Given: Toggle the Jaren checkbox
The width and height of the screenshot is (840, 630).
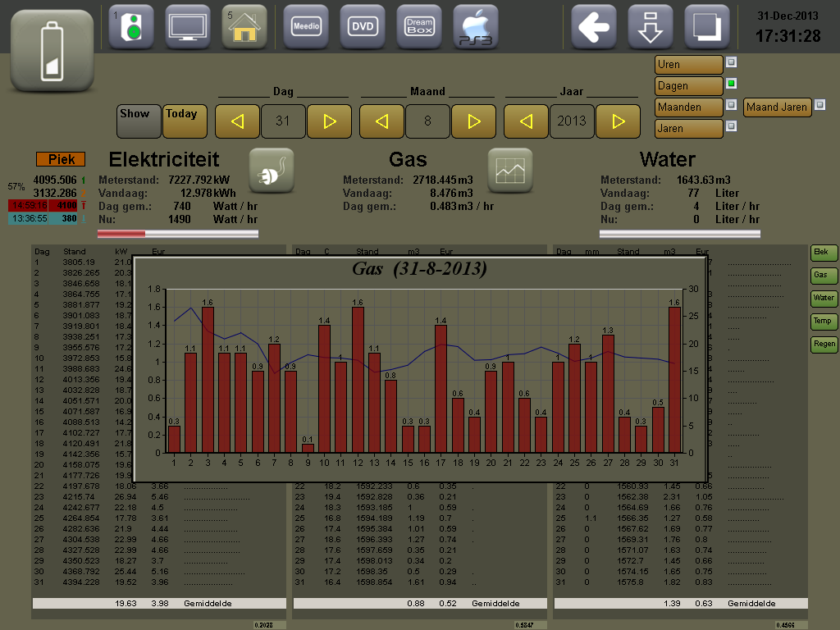Looking at the screenshot, I should pos(731,126).
